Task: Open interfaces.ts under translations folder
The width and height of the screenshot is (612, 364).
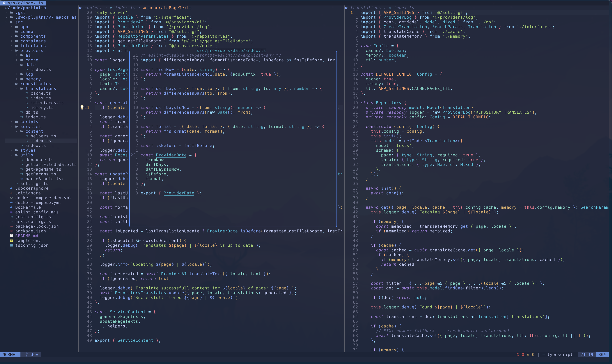Action: pyautogui.click(x=47, y=103)
